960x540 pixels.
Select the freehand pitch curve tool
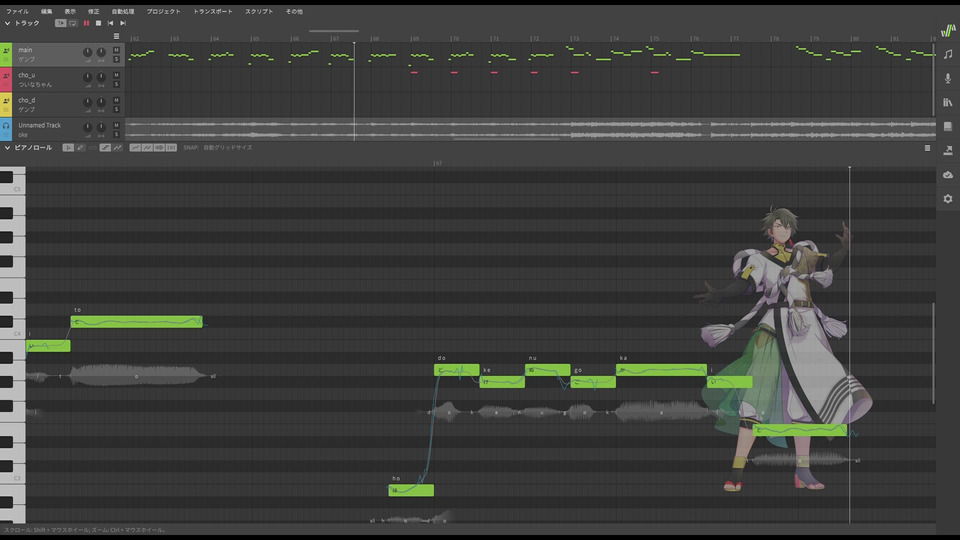[x=118, y=148]
